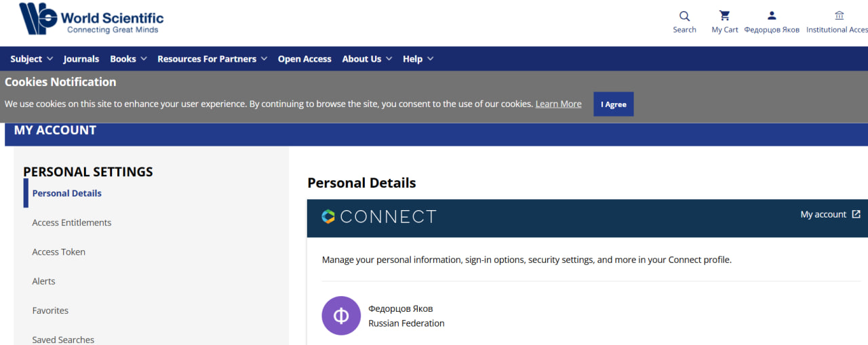Expand Resources For Partners dropdown
Screen dimensions: 868x345
click(x=212, y=59)
